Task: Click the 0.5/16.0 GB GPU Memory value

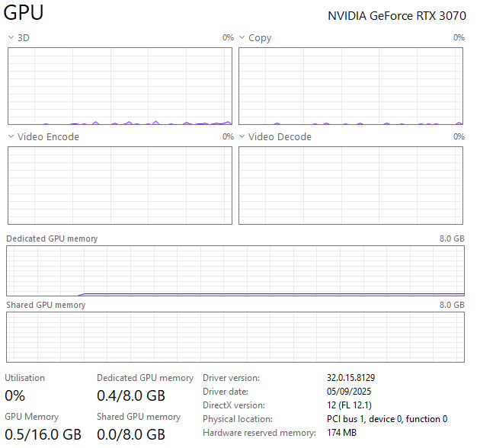Action: pos(43,434)
